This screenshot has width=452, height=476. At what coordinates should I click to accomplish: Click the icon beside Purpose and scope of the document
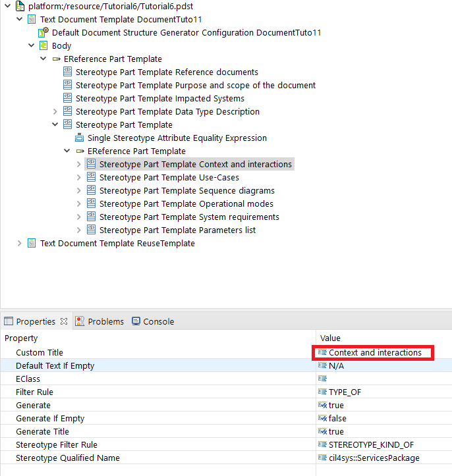[67, 85]
